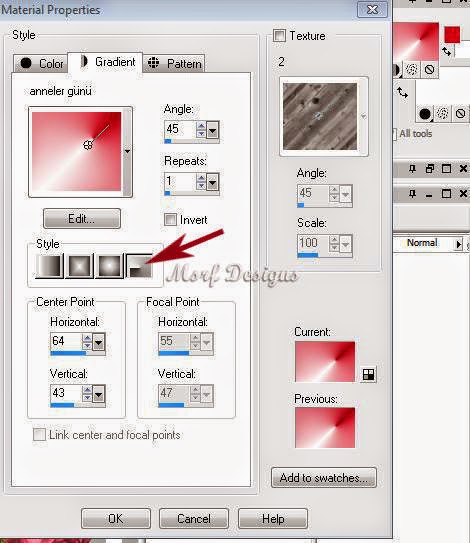Click the background pattern mode icon
The height and width of the screenshot is (543, 470).
[x=442, y=114]
